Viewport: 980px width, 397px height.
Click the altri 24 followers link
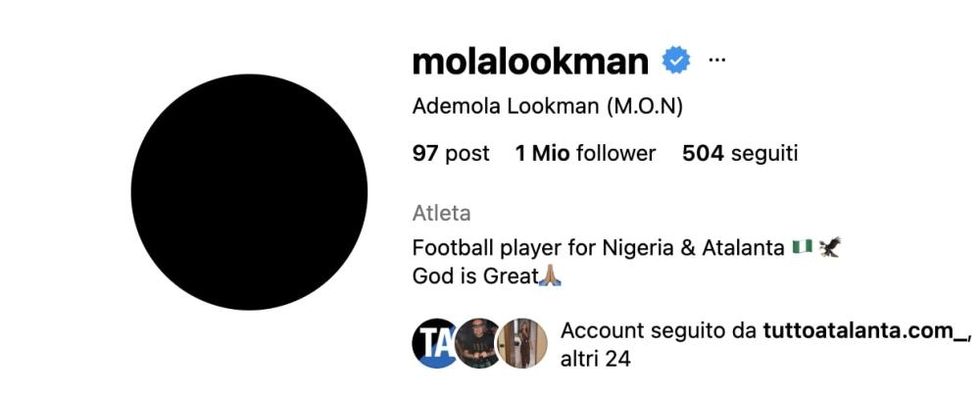click(x=595, y=360)
